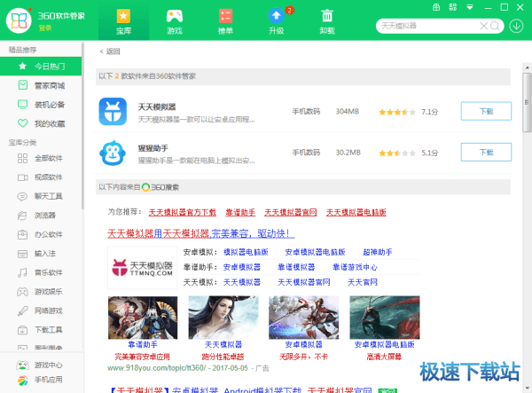Open 安卓模拟器 link in 靠谱助手 row
The image size is (532, 393).
(242, 267)
